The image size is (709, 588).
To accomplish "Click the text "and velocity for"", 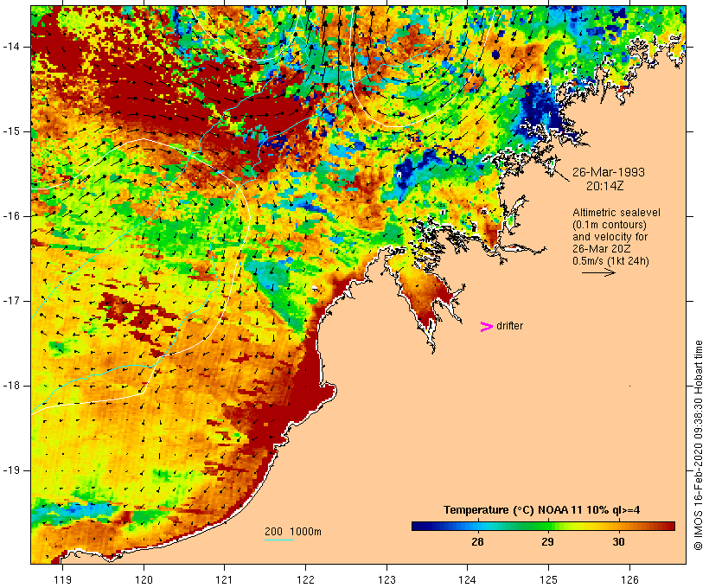I will coord(610,237).
